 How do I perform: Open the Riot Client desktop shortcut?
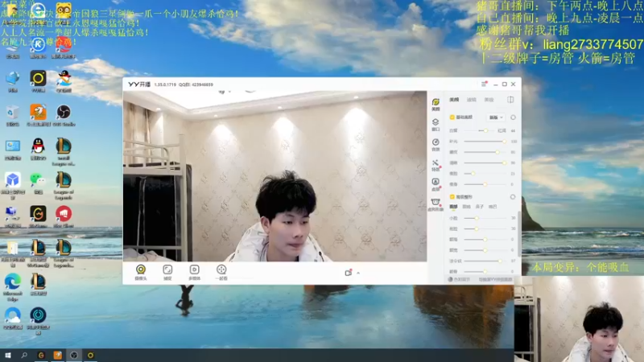[x=64, y=217]
